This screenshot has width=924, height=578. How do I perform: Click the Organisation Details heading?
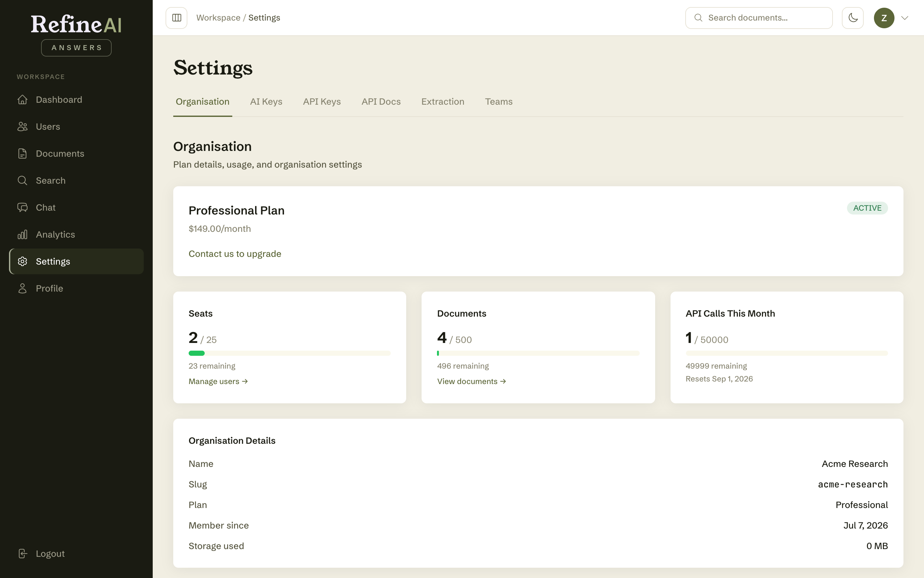[x=232, y=441]
